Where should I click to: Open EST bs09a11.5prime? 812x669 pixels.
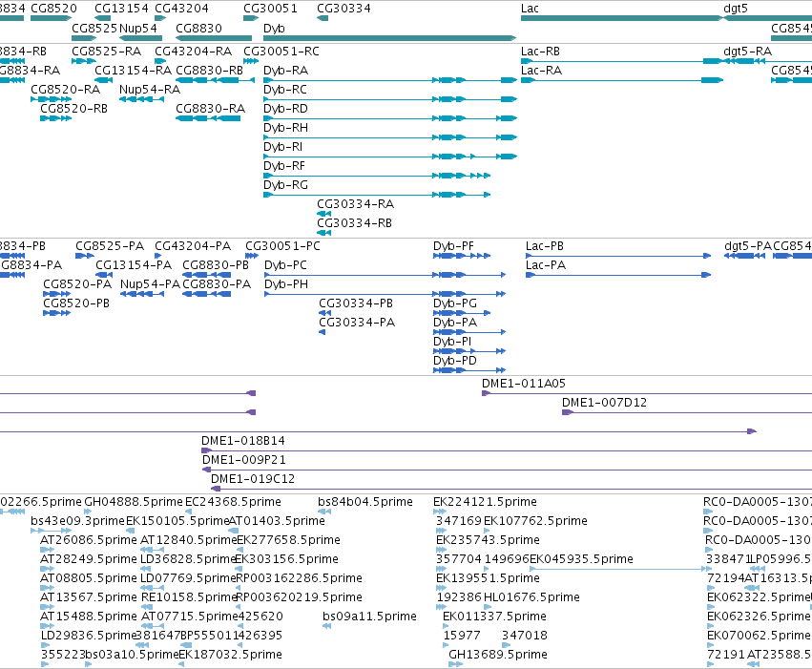pyautogui.click(x=369, y=617)
